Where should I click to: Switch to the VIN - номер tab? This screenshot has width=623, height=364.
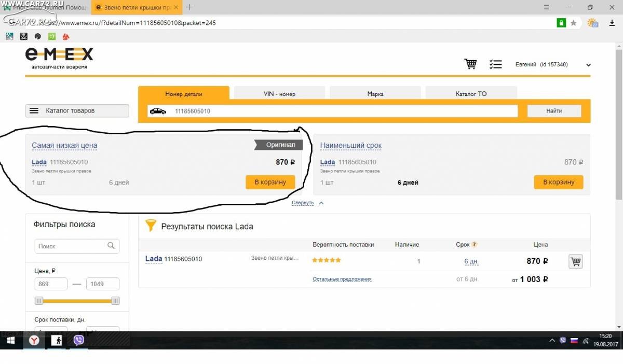pos(279,94)
